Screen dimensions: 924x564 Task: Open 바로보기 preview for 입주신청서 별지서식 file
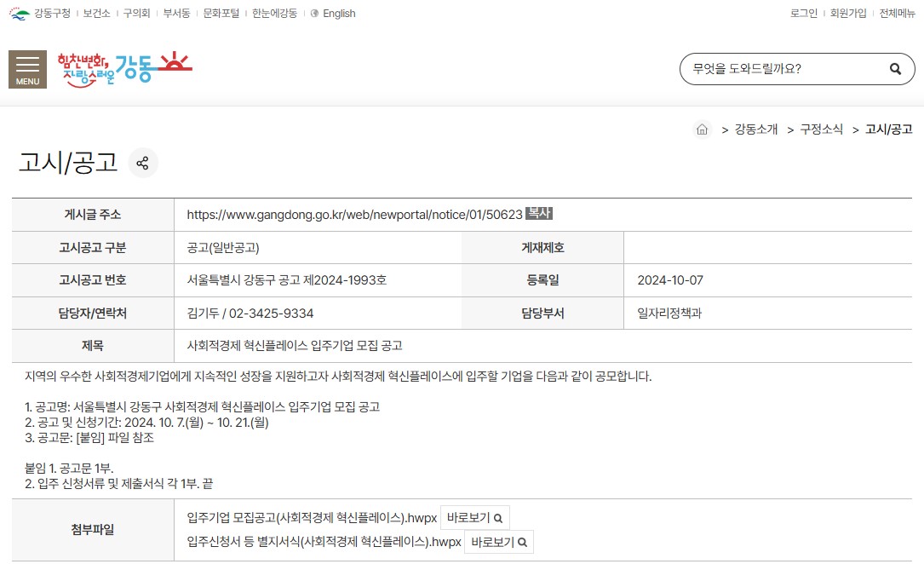click(x=498, y=542)
